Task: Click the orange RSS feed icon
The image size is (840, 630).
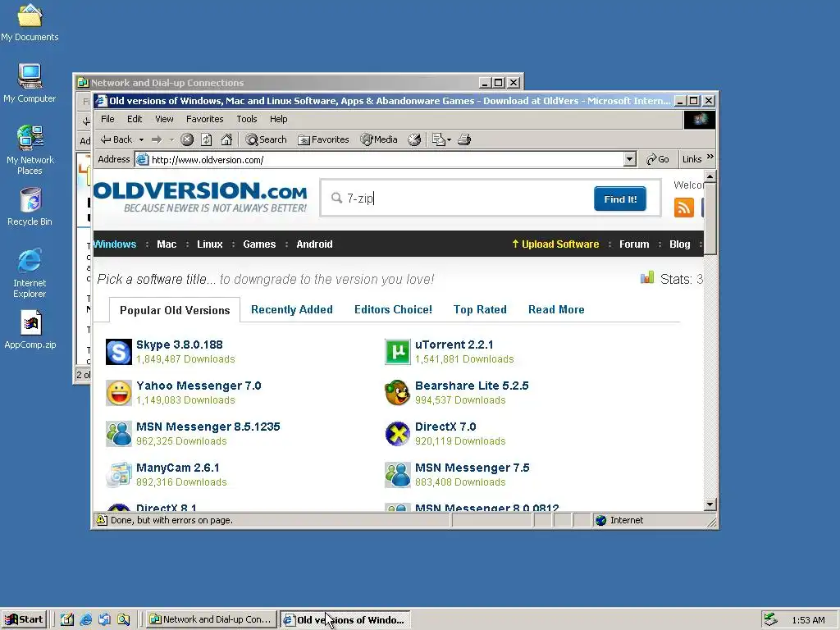Action: point(684,208)
